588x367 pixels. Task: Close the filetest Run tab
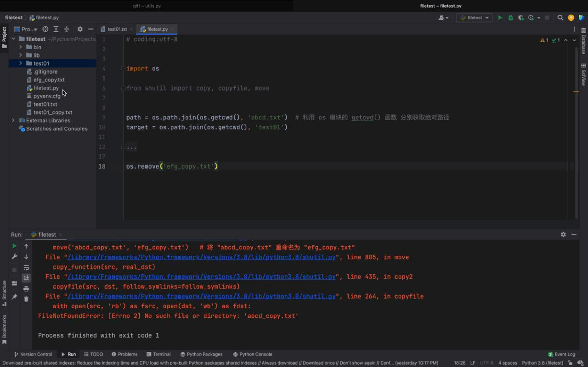pyautogui.click(x=61, y=235)
